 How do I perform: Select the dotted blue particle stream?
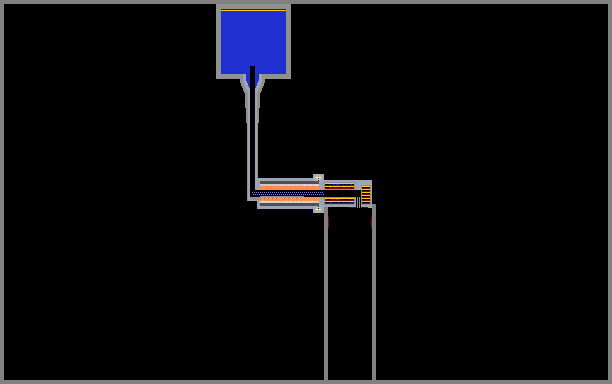tap(288, 193)
